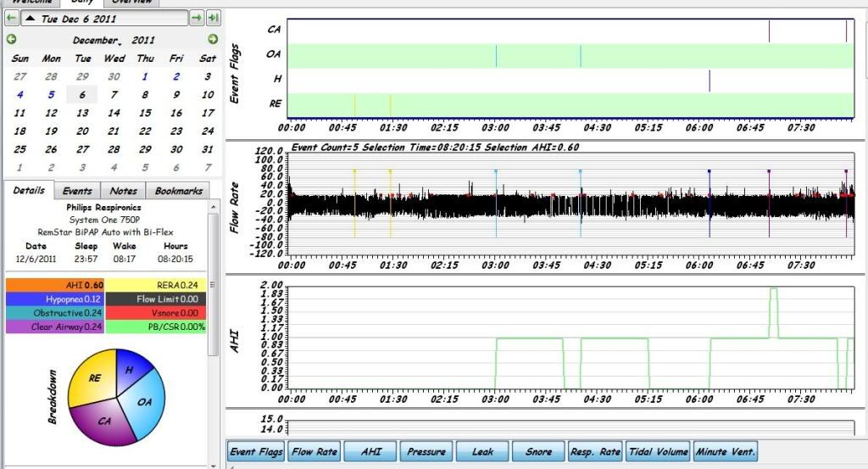Open the Overview tab

pyautogui.click(x=131, y=3)
